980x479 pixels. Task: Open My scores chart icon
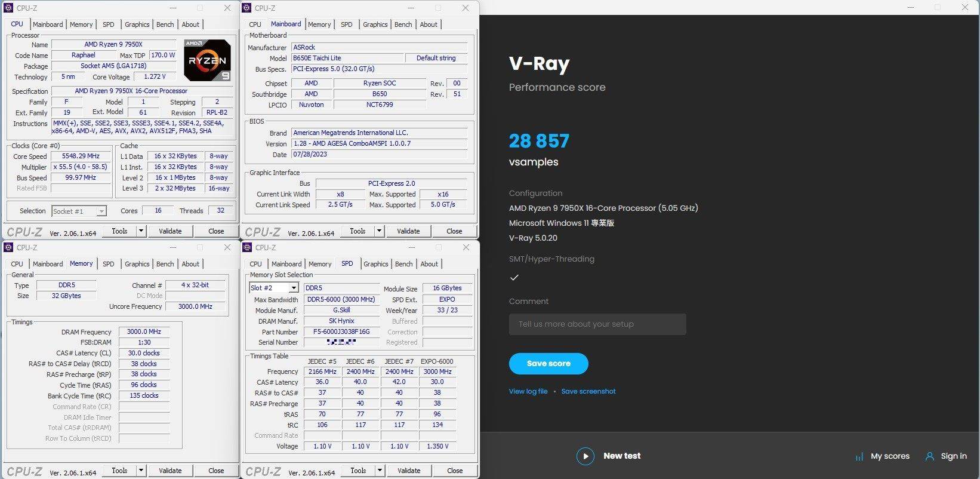859,456
